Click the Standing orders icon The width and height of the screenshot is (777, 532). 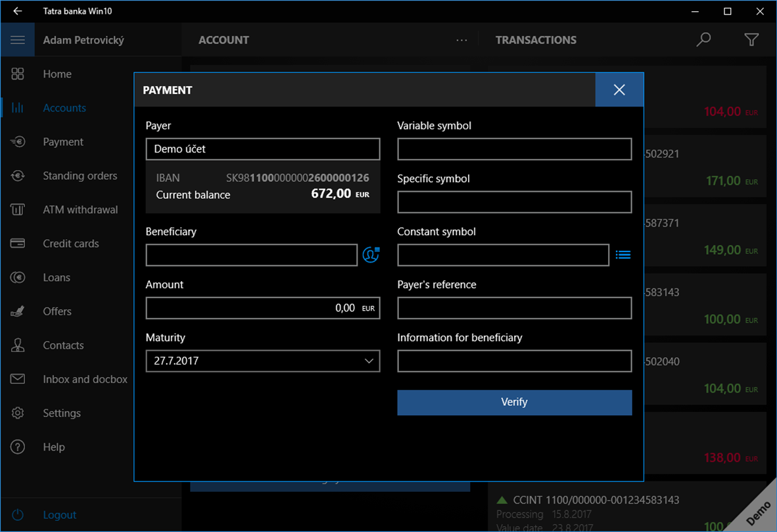point(17,175)
